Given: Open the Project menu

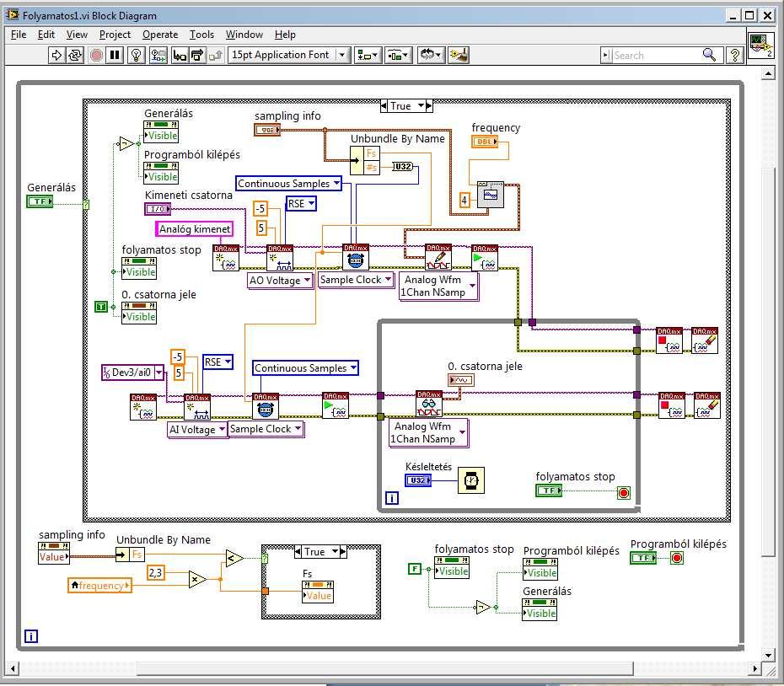Looking at the screenshot, I should (x=115, y=35).
